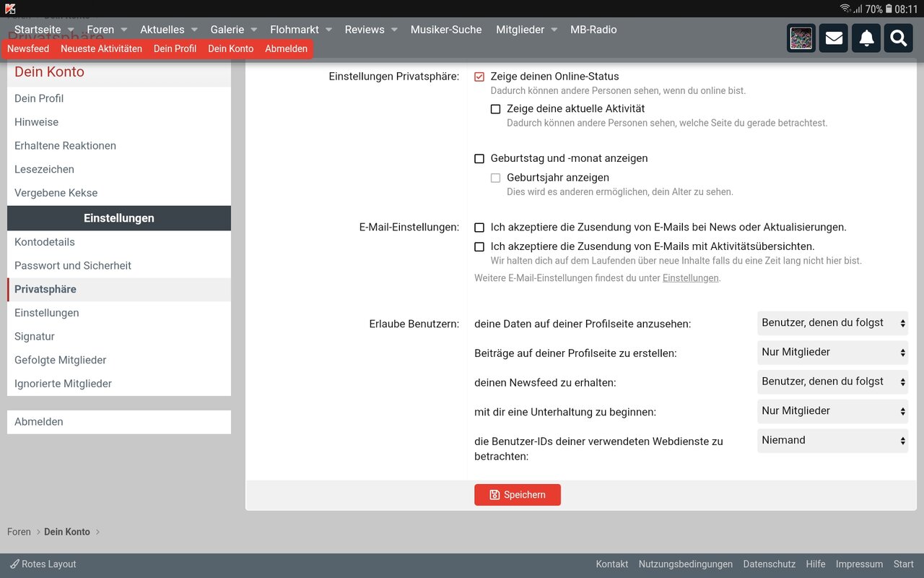Open Dein Profil in the sidebar
924x578 pixels.
point(119,99)
